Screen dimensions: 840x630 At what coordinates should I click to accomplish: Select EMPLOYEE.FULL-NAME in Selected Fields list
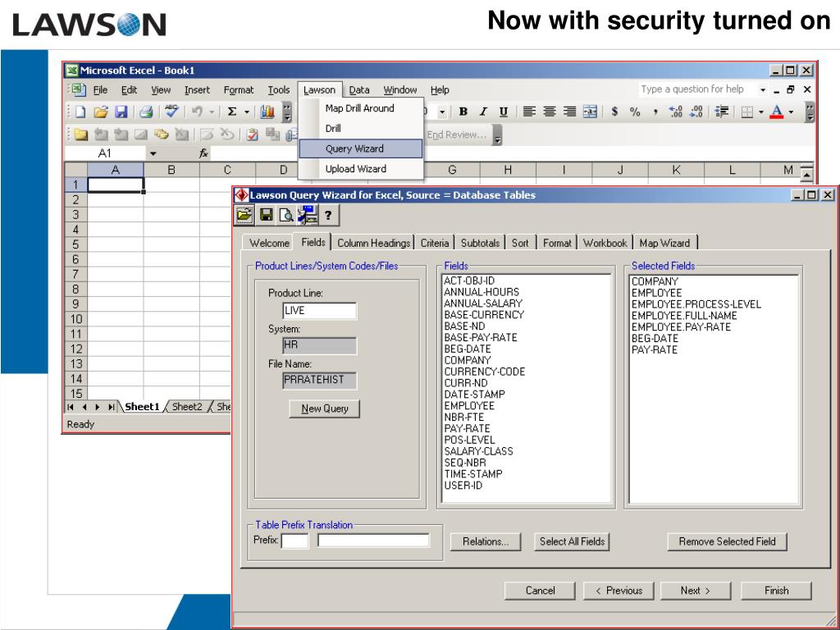tap(684, 316)
